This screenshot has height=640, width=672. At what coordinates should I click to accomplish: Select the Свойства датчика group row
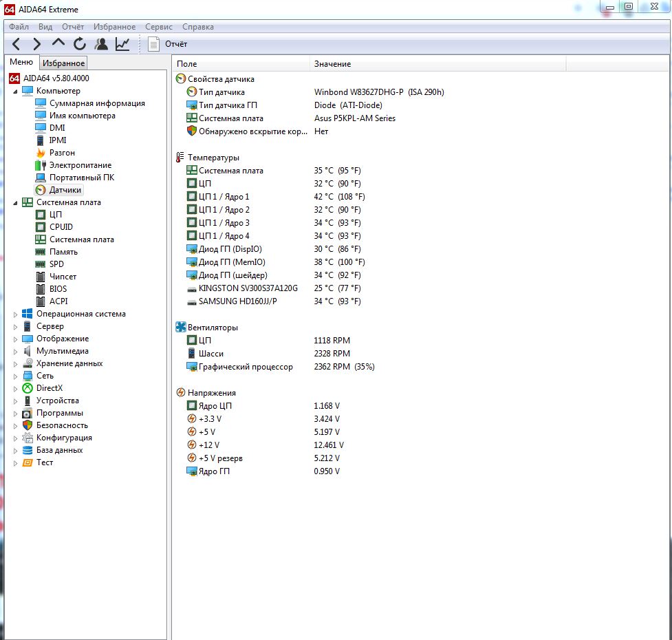click(215, 79)
